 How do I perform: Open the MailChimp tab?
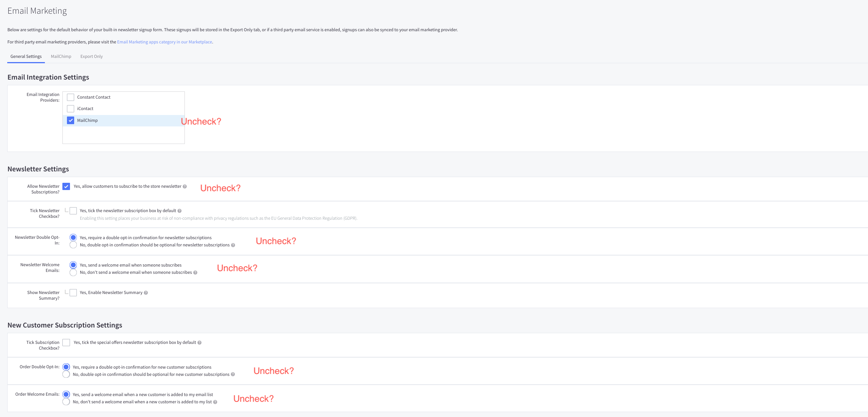coord(61,56)
